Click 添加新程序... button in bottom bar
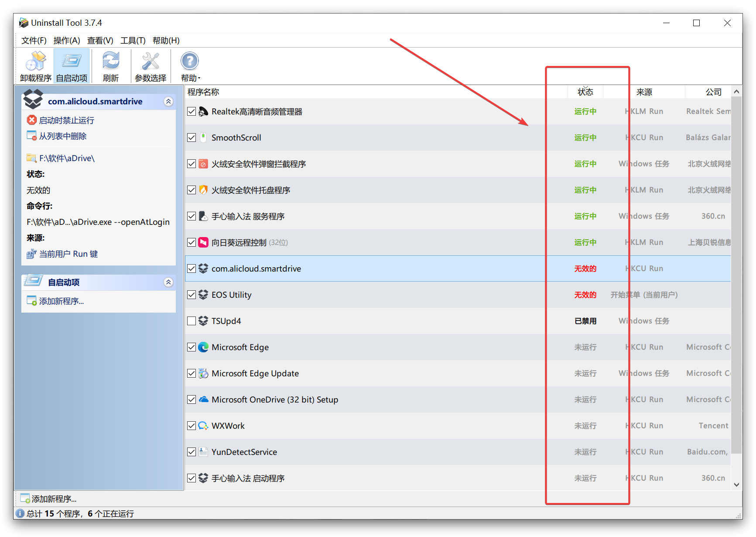 (x=49, y=499)
